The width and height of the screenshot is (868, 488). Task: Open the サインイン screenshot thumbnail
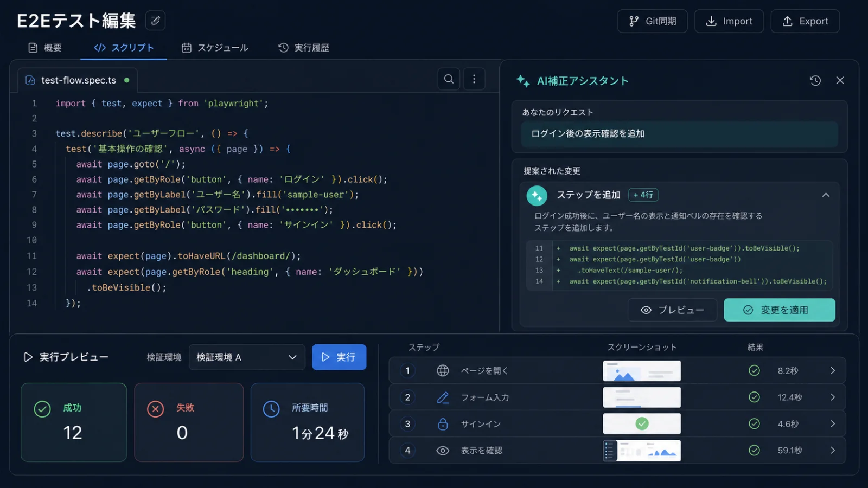point(642,424)
